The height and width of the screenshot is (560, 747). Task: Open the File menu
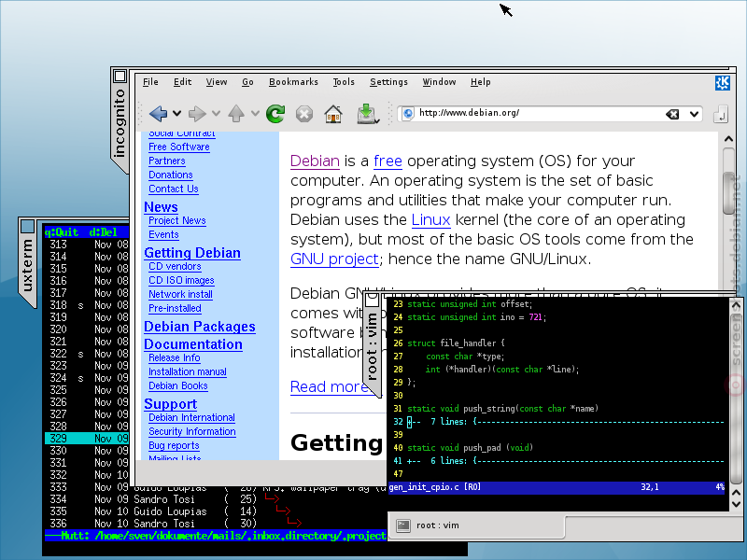[x=150, y=82]
